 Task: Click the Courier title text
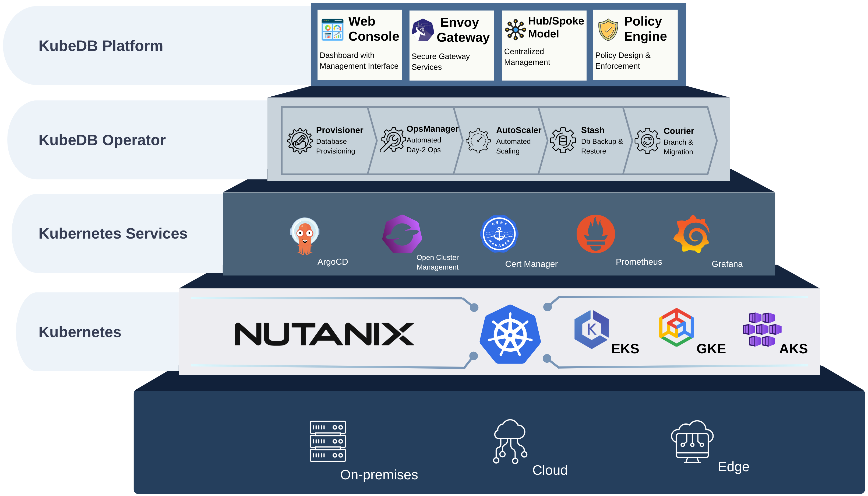point(678,131)
